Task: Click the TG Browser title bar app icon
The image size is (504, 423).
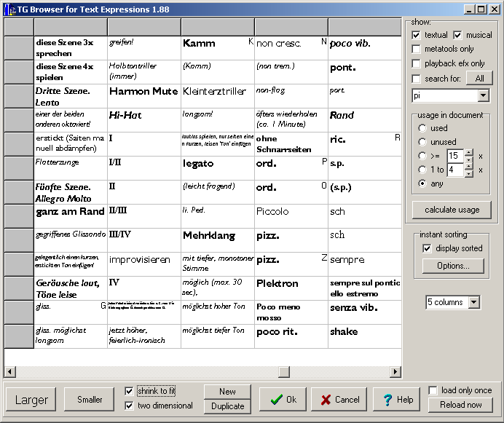Action: click(x=9, y=9)
